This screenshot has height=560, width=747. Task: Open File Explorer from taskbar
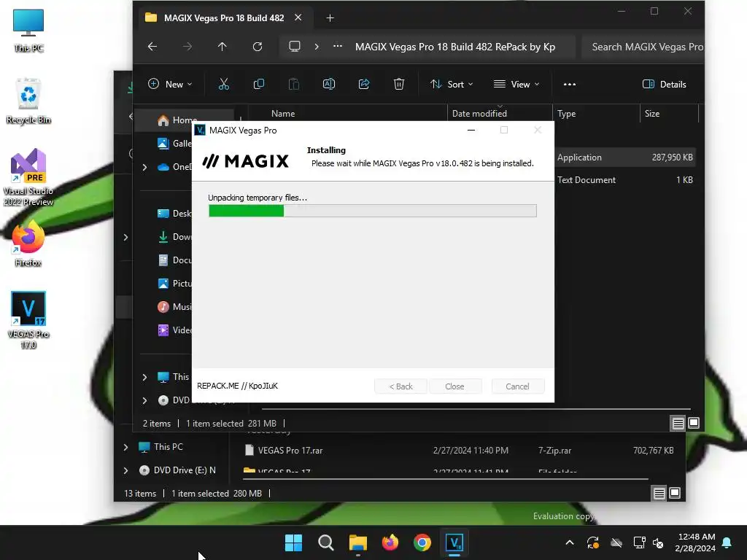pyautogui.click(x=357, y=542)
